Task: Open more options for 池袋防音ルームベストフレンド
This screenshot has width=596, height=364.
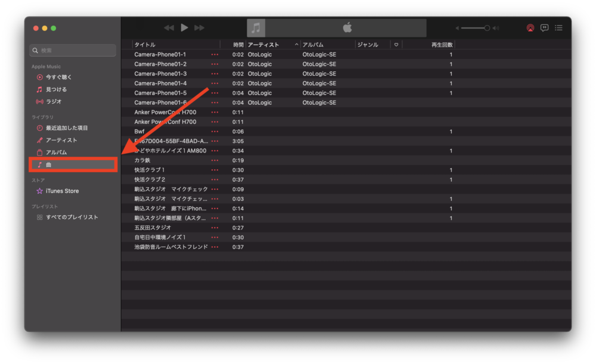Action: [x=215, y=247]
